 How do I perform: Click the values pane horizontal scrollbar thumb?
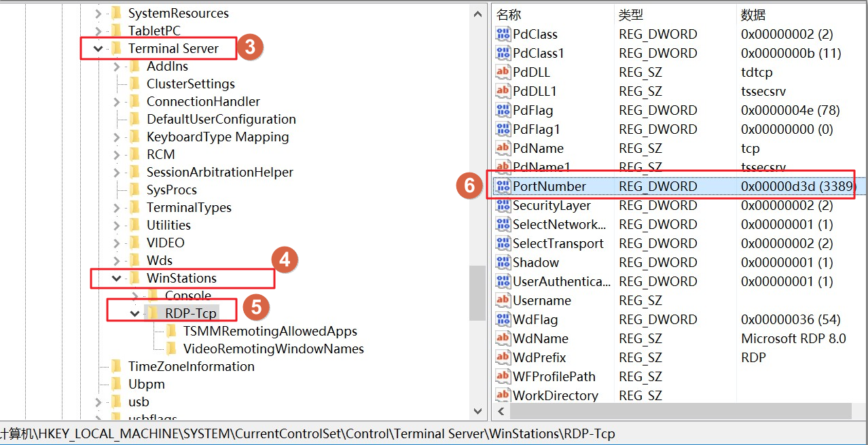(681, 411)
